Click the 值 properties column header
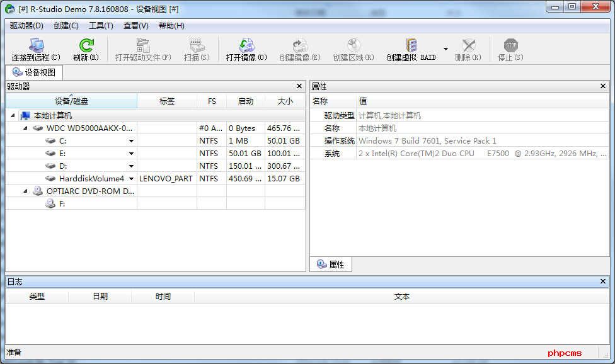This screenshot has width=615, height=364. click(x=483, y=101)
